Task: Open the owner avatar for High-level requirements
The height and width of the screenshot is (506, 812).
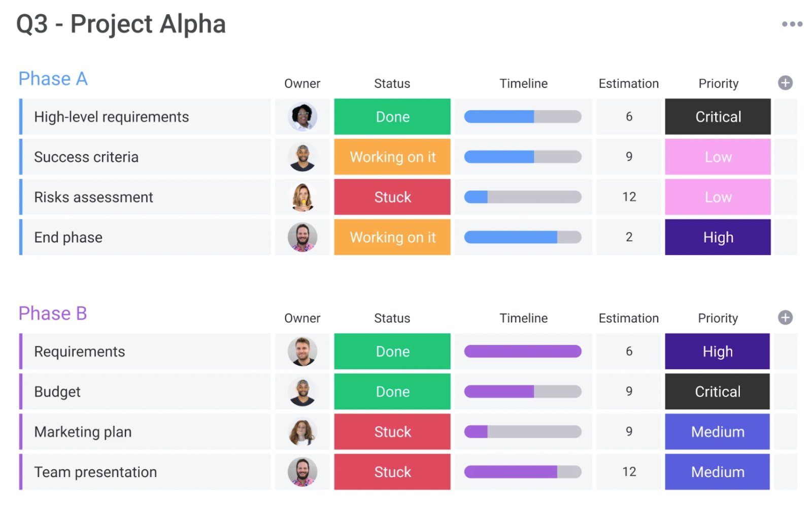Action: click(302, 116)
